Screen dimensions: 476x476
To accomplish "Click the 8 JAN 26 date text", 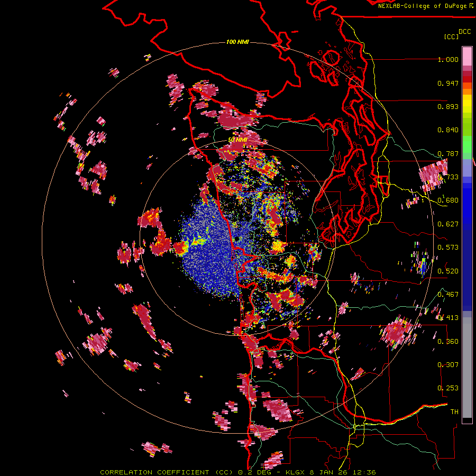I will pyautogui.click(x=328, y=472).
